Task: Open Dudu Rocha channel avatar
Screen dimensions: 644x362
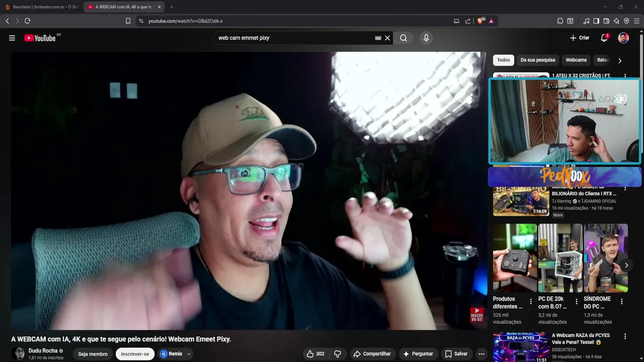Action: [x=18, y=354]
